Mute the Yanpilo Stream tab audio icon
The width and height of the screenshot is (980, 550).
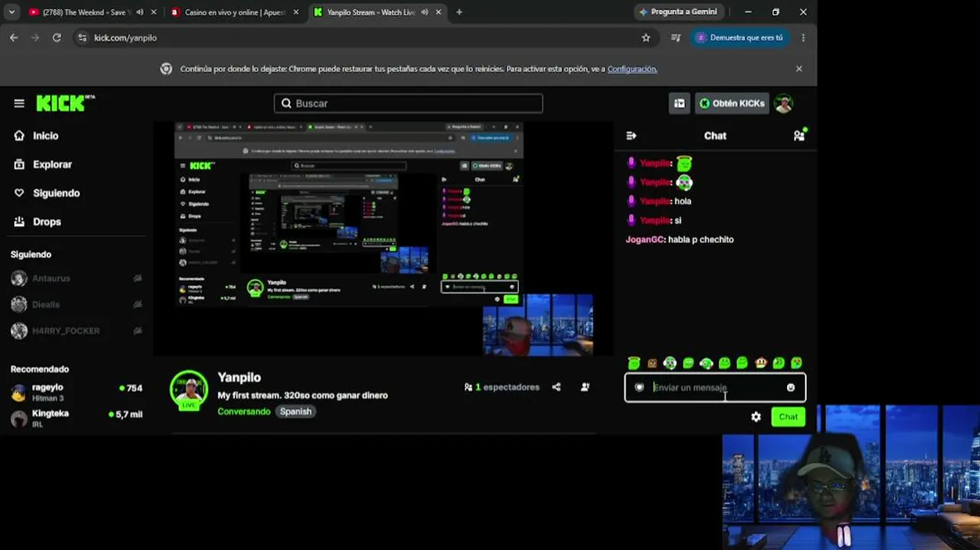click(x=424, y=12)
